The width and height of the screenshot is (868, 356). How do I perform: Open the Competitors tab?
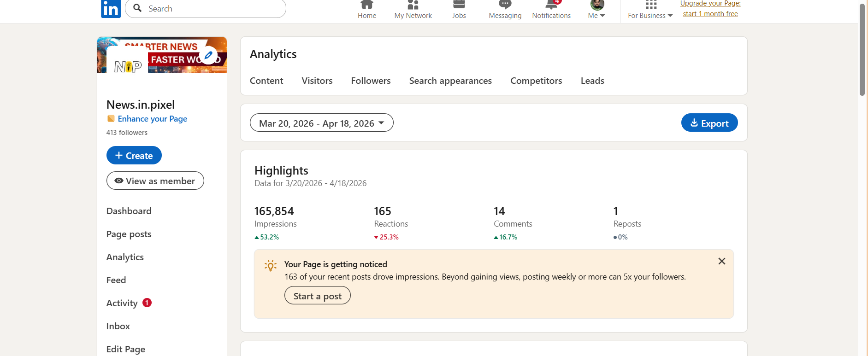coord(536,81)
